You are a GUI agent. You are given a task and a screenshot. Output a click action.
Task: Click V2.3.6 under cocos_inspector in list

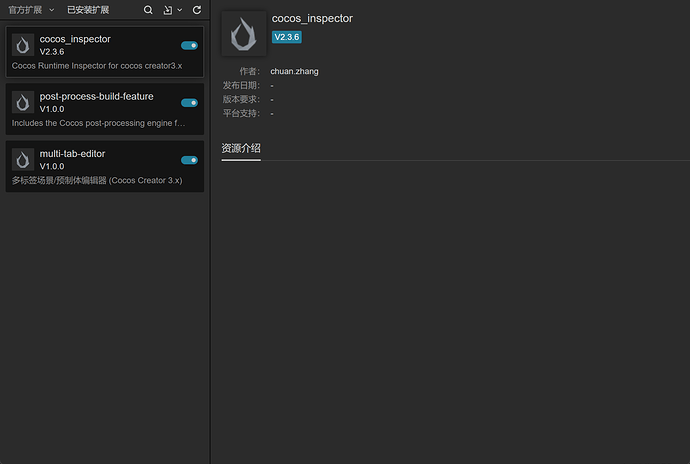(x=52, y=52)
